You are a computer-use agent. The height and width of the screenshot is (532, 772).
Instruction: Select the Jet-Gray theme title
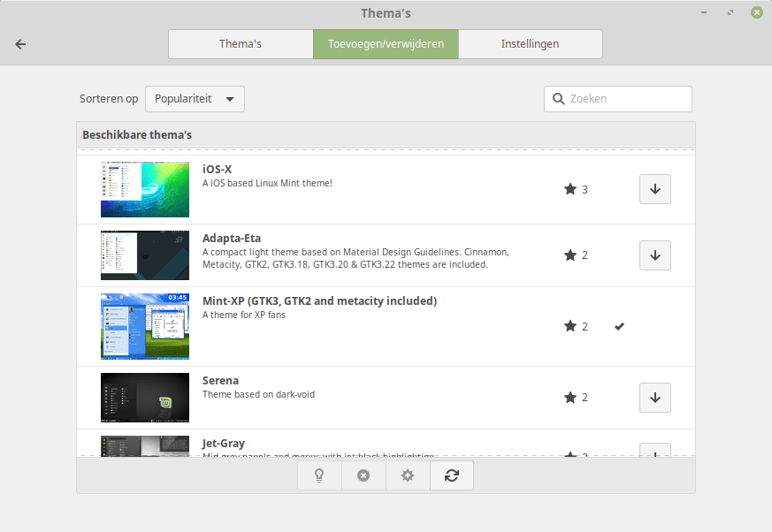point(224,444)
